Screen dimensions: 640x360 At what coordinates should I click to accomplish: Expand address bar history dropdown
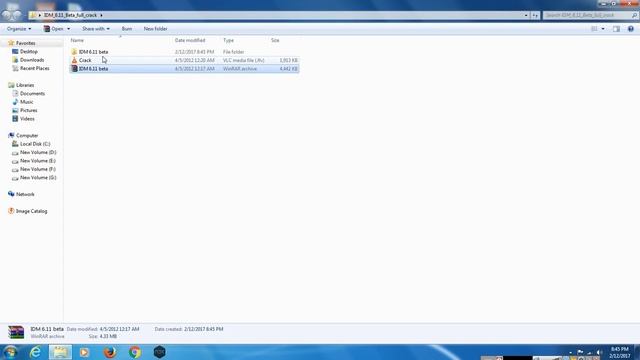point(526,15)
